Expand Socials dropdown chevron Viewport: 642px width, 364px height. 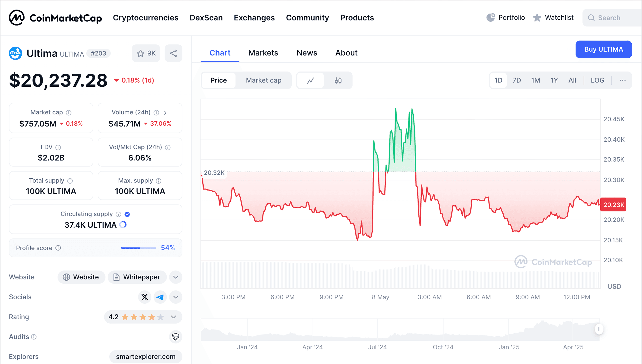pos(176,297)
